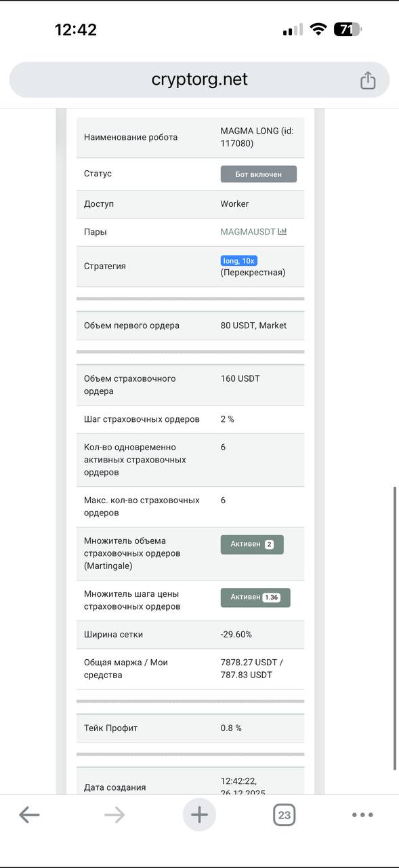Tap the 12:42 clock in the status bar
This screenshot has height=868, width=399.
tap(77, 29)
